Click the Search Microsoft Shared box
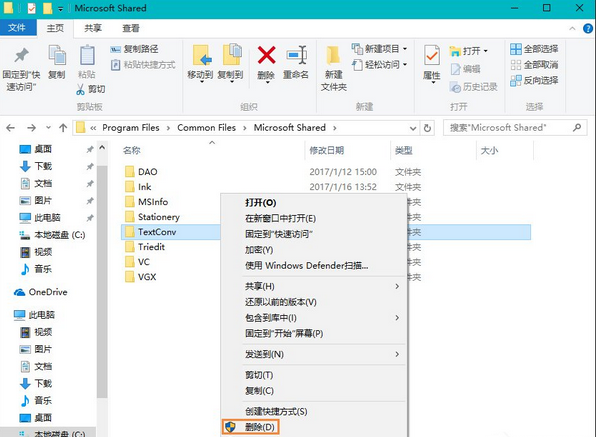 tap(514, 128)
